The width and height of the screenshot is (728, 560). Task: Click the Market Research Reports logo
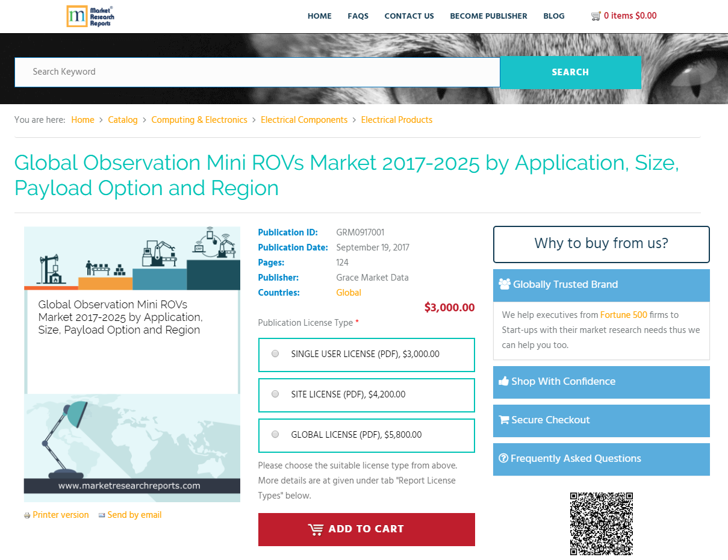coord(90,16)
